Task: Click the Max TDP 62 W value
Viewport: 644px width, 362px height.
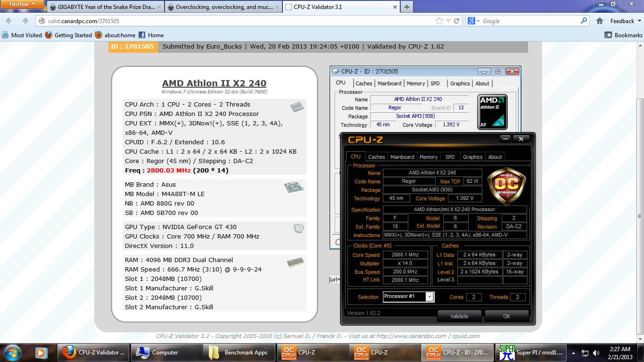Action: pos(472,181)
